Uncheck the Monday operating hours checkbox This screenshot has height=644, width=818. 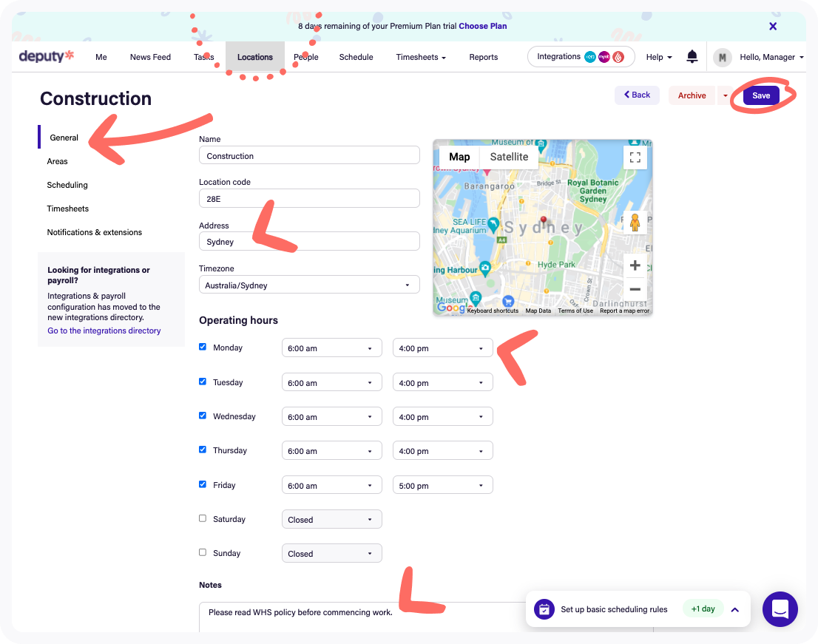pyautogui.click(x=203, y=347)
